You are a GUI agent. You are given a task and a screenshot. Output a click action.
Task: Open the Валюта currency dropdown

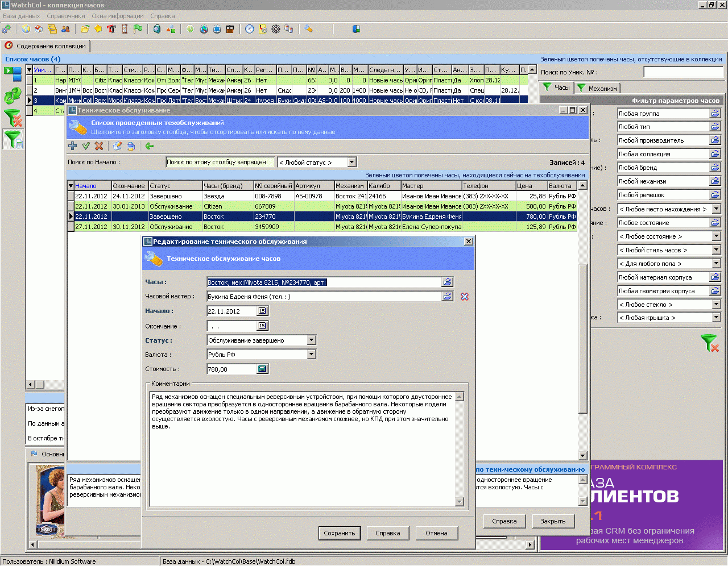tap(311, 355)
